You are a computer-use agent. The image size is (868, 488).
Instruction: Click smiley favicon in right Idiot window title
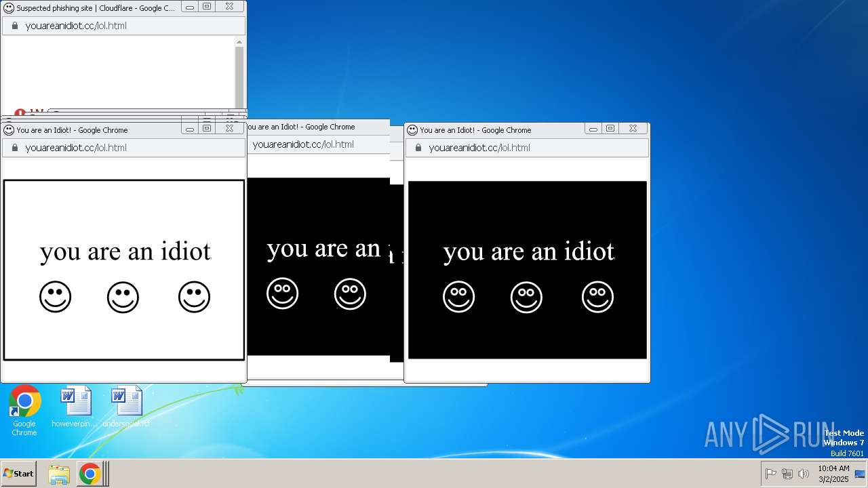pyautogui.click(x=412, y=130)
